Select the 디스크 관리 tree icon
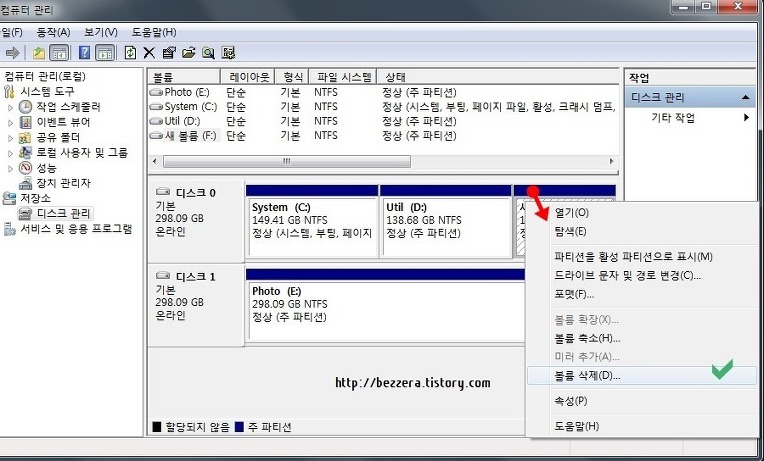This screenshot has height=461, width=764. 25,213
